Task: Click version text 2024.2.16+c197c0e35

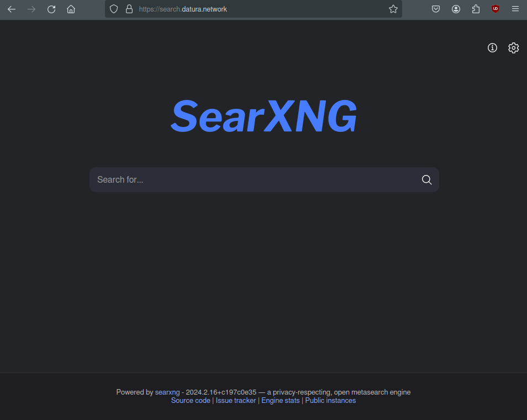Action: pyautogui.click(x=221, y=392)
